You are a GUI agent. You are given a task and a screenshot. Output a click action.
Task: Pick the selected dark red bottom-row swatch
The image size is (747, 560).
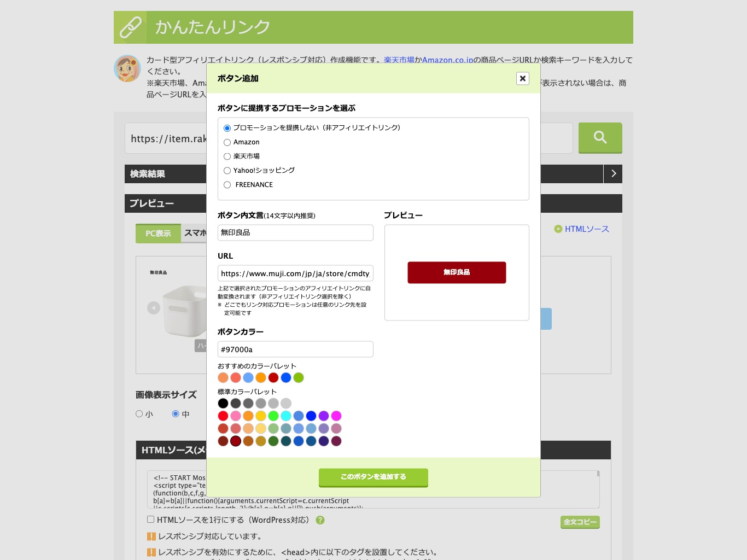[x=236, y=441]
